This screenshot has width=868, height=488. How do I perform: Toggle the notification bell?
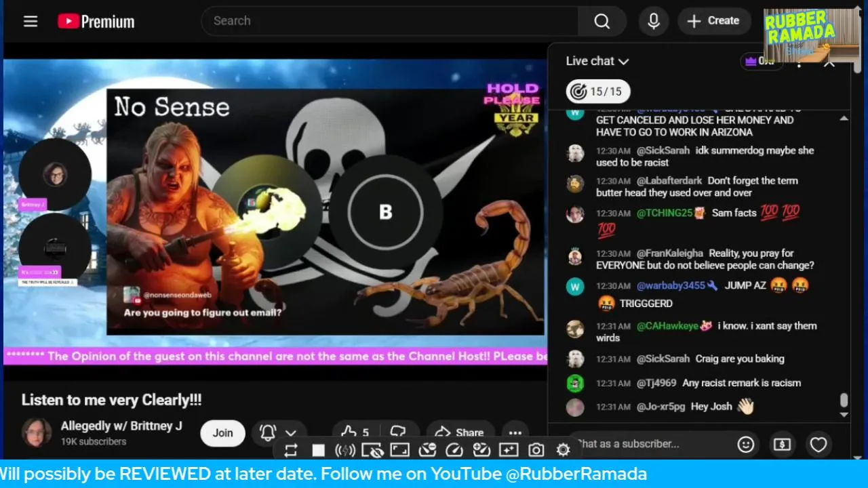tap(268, 432)
